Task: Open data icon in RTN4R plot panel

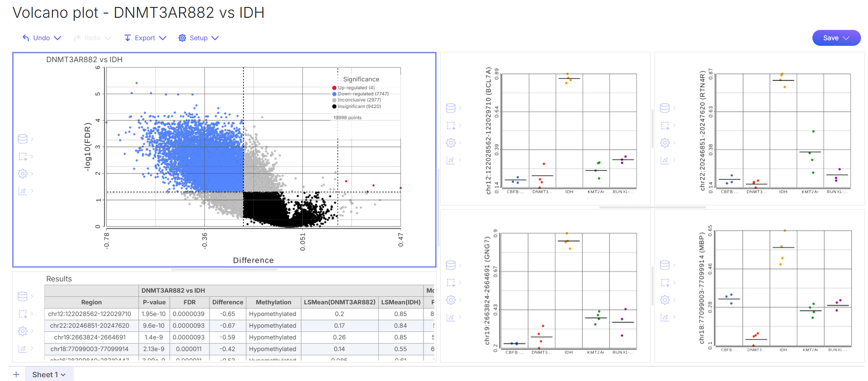Action: 665,108
